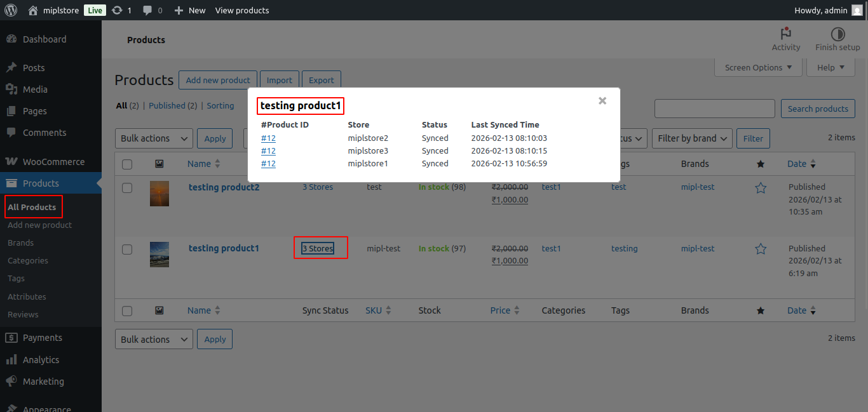Go to Analytics in the sidebar
The image size is (868, 412).
(x=41, y=360)
